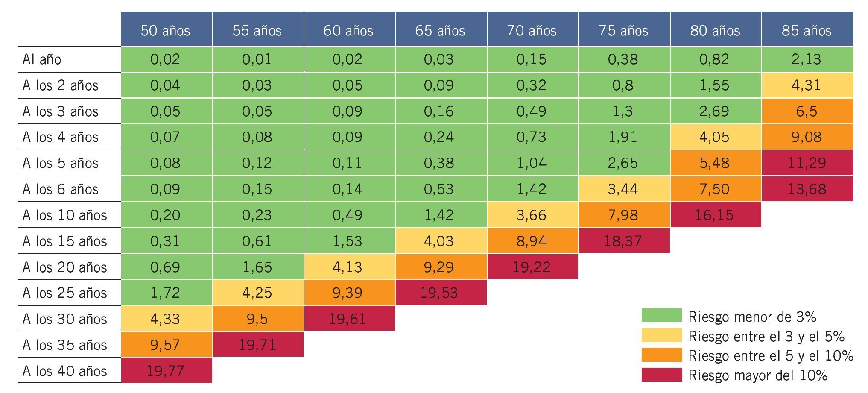Click the yellow legend swatch for 3–5% risk
This screenshot has width=868, height=393.
pos(661,335)
